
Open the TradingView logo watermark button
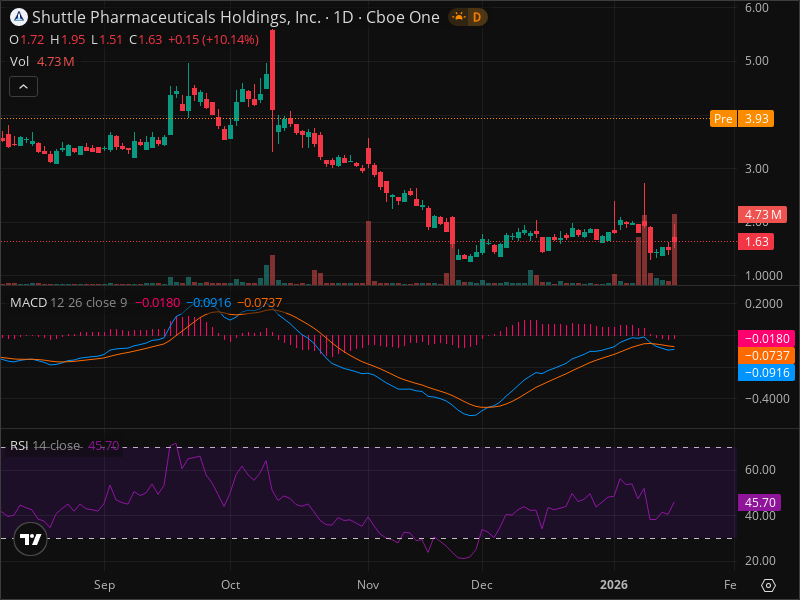[31, 539]
